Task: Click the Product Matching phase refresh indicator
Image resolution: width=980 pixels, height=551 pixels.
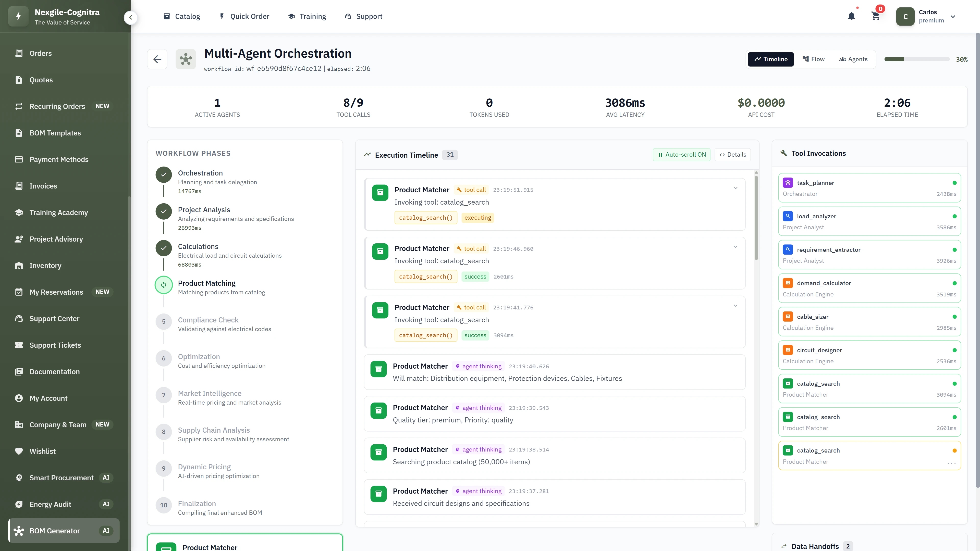Action: coord(164,285)
